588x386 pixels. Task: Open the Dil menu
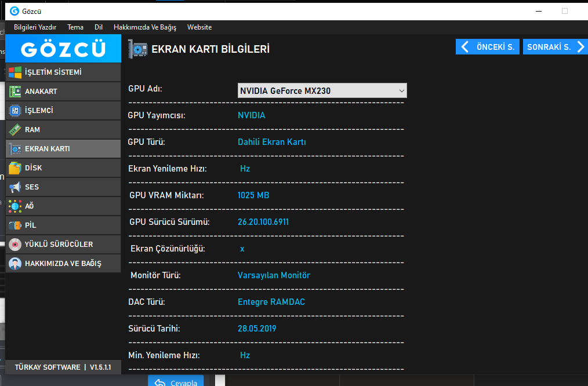[99, 27]
